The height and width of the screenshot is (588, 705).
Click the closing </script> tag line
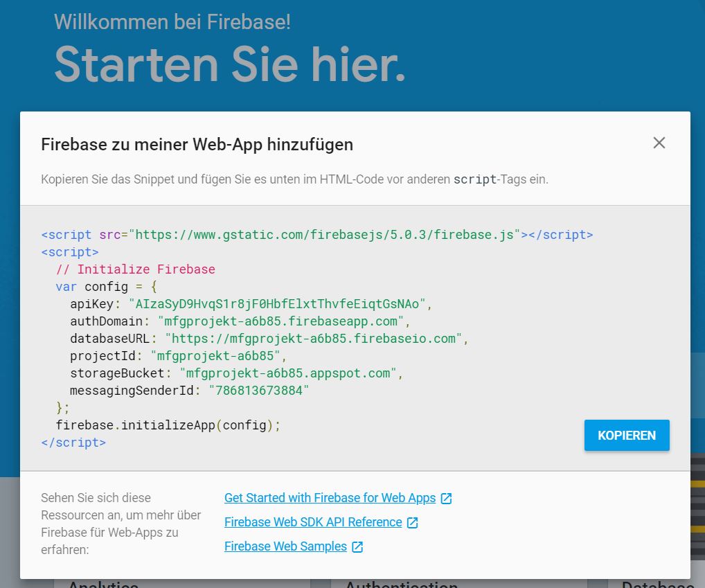point(73,443)
